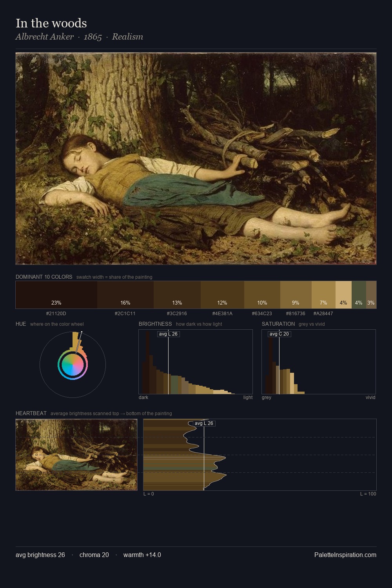This screenshot has height=588, width=392.
Task: Click the HUE section heading
Action: [21, 324]
